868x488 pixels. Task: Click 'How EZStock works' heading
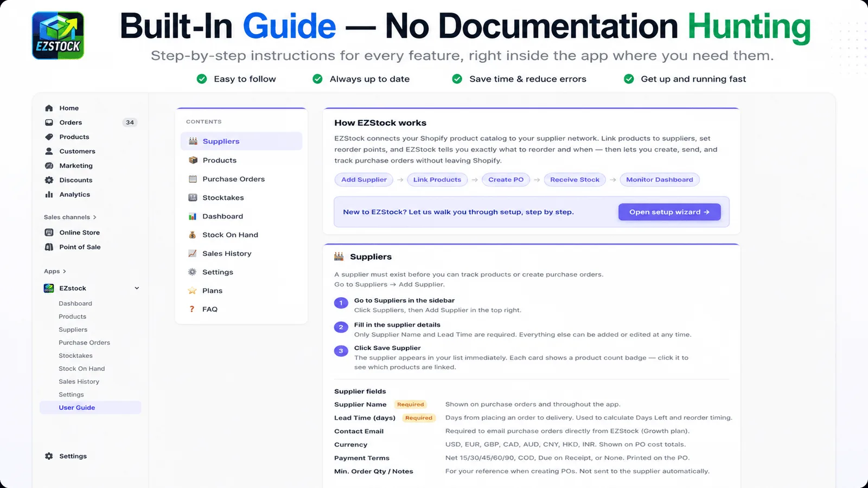(x=380, y=123)
